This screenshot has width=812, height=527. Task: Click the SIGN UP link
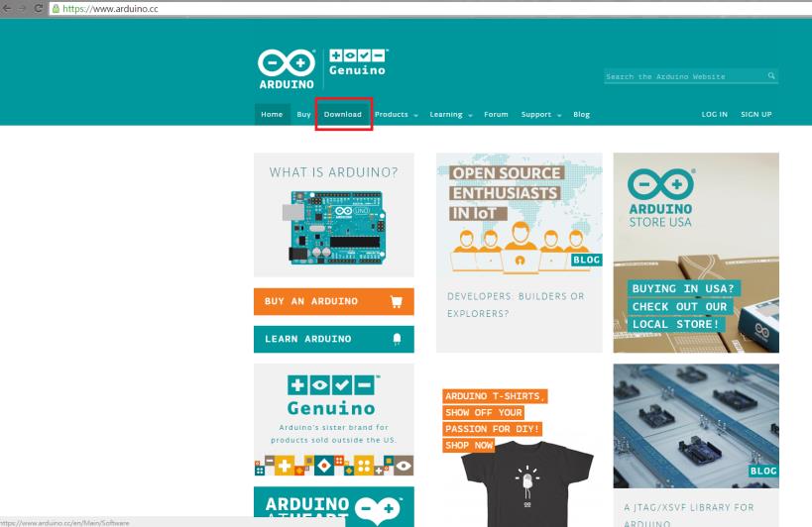click(x=755, y=115)
